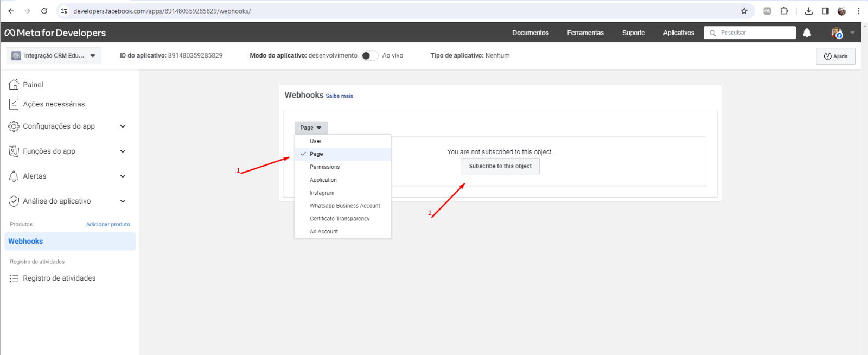
Task: Click the Configurações do app gear icon
Action: [14, 126]
